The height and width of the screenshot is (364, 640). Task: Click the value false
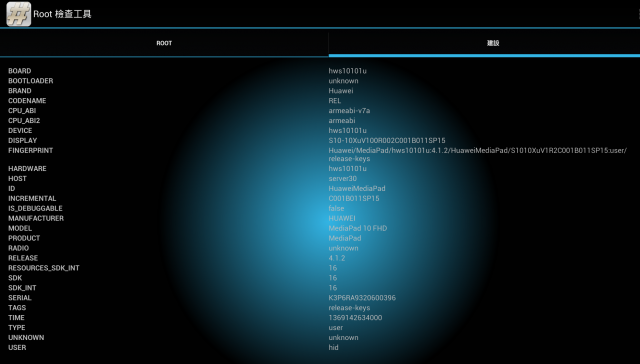336,209
